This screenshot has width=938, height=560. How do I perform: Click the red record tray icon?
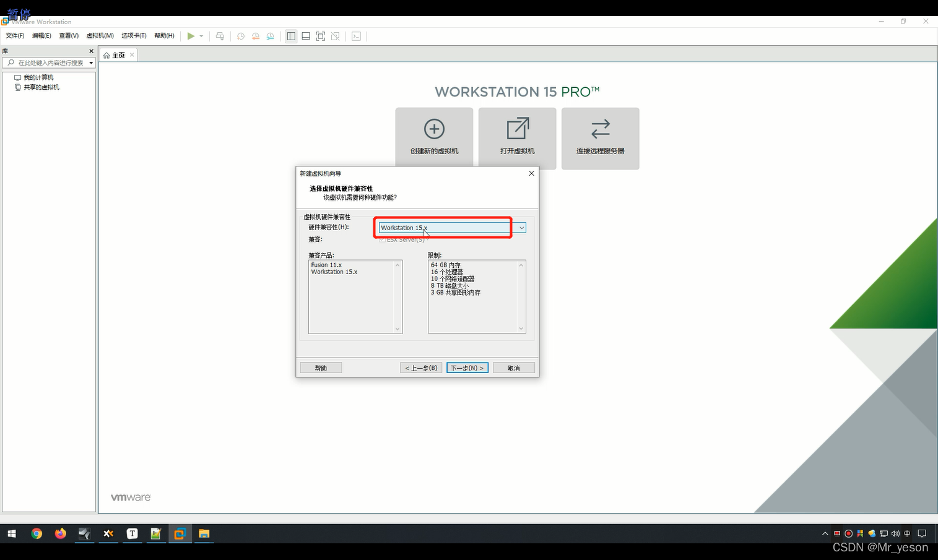coord(849,533)
